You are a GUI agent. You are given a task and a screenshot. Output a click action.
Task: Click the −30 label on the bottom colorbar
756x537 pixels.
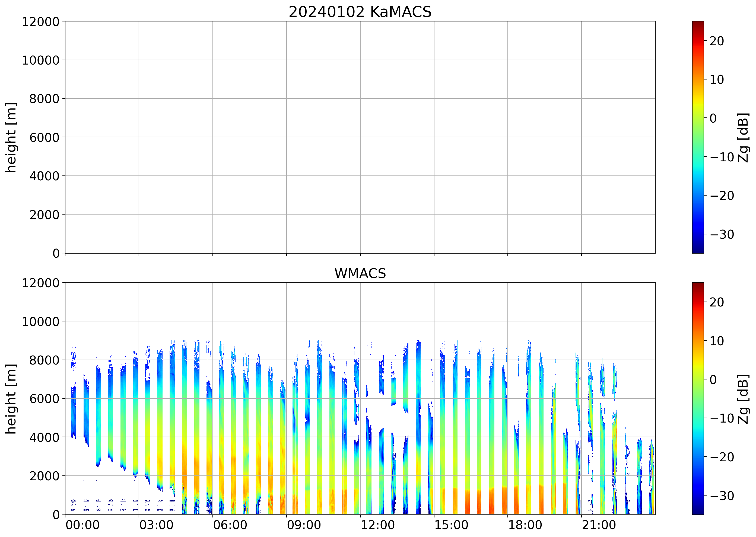tap(722, 496)
